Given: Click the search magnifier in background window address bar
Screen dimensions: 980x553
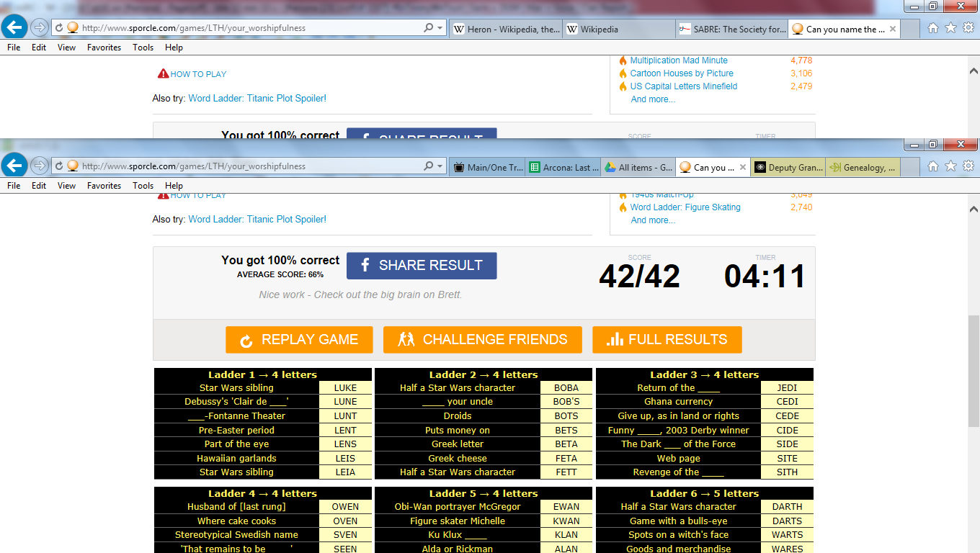Looking at the screenshot, I should pyautogui.click(x=429, y=28).
